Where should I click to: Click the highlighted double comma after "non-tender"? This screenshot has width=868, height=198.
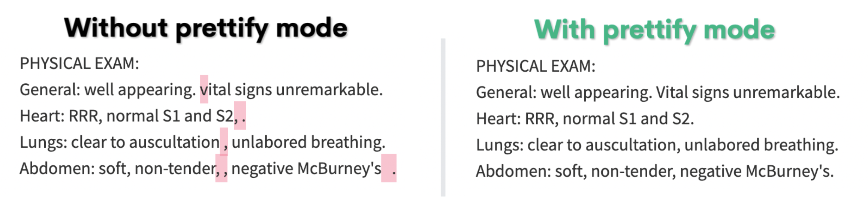[221, 168]
